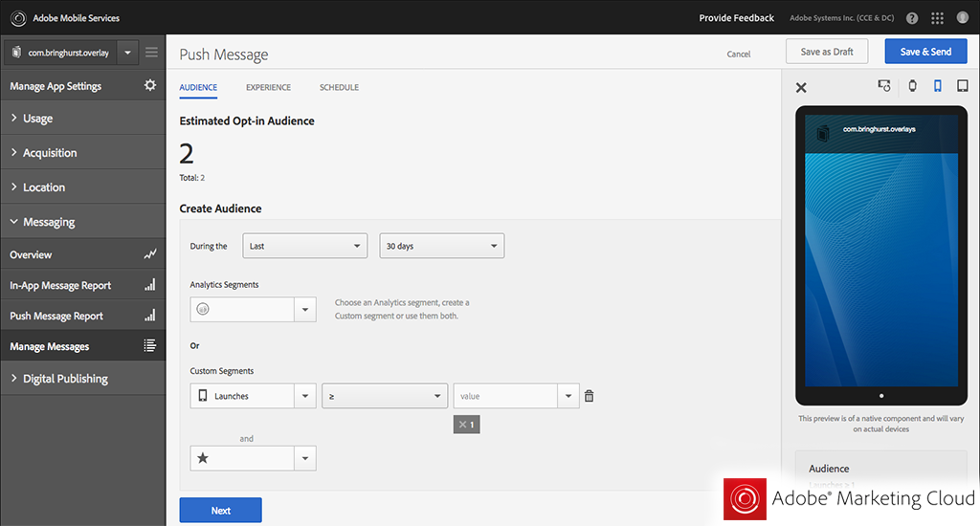Remove the value tag 1
980x526 pixels.
point(463,425)
